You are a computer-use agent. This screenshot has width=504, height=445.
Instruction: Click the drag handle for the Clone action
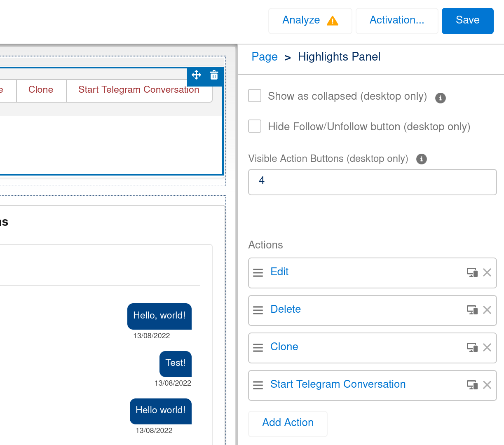pyautogui.click(x=258, y=348)
